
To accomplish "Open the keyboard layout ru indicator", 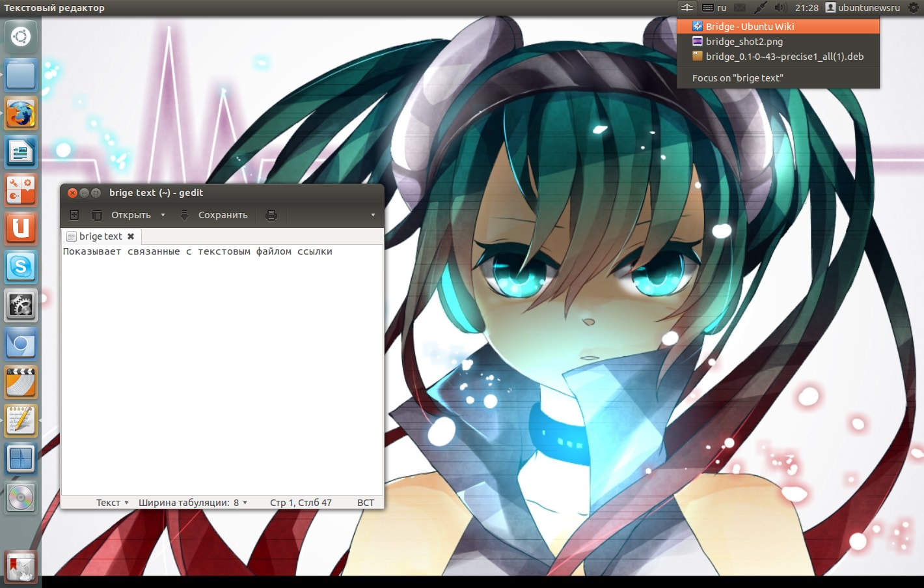I will point(714,8).
